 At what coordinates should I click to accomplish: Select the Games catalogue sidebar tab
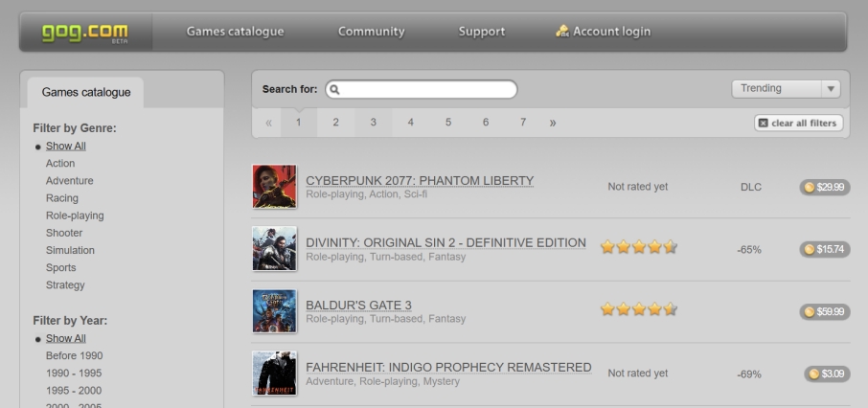click(86, 93)
